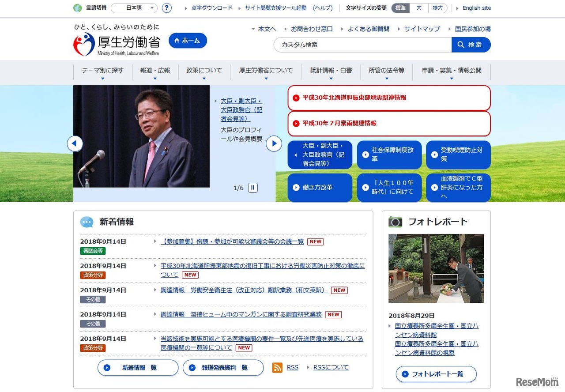The height and width of the screenshot is (392, 565).
Task: Switch to the English site
Action: [x=476, y=8]
